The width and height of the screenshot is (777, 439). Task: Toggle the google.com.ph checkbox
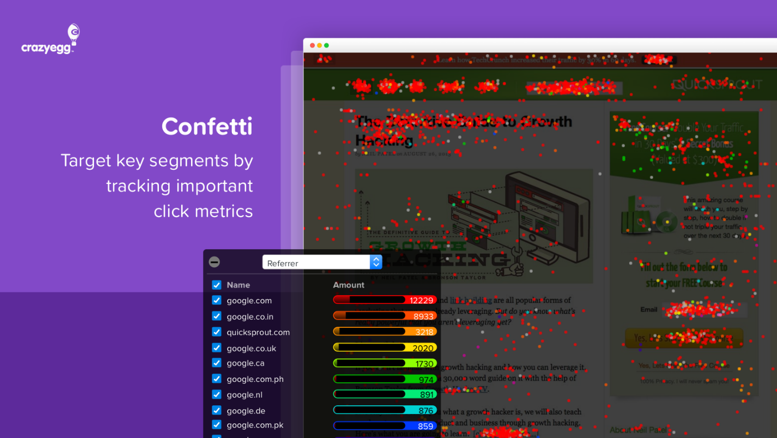(x=217, y=379)
